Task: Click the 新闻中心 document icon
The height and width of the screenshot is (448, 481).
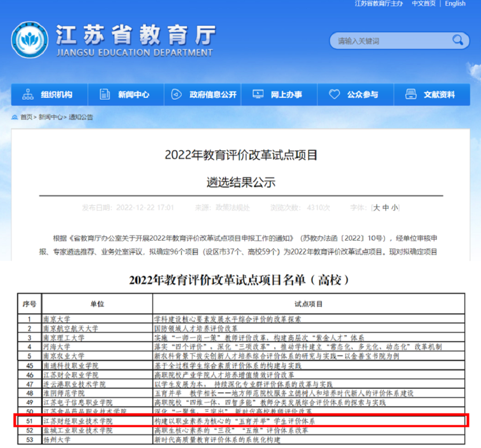Action: click(x=105, y=94)
